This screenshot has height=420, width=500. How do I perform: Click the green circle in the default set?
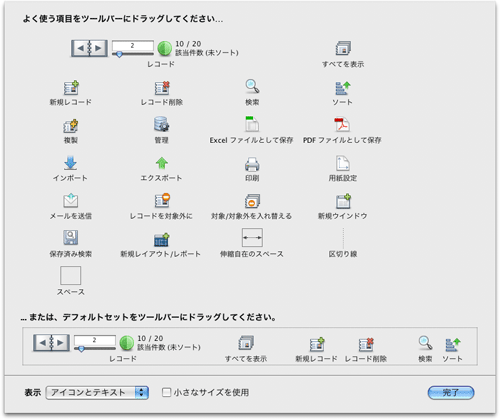pos(127,343)
